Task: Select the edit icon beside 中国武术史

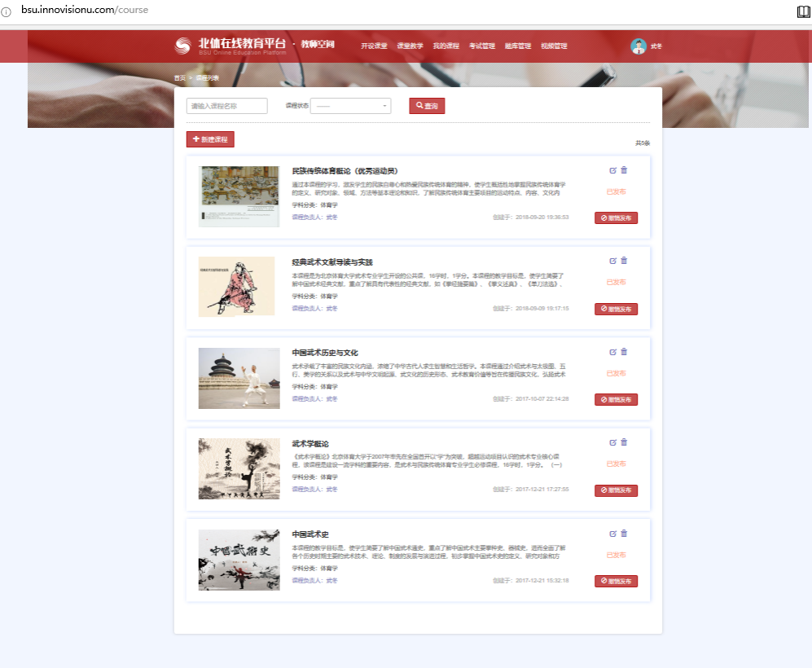Action: click(x=613, y=533)
